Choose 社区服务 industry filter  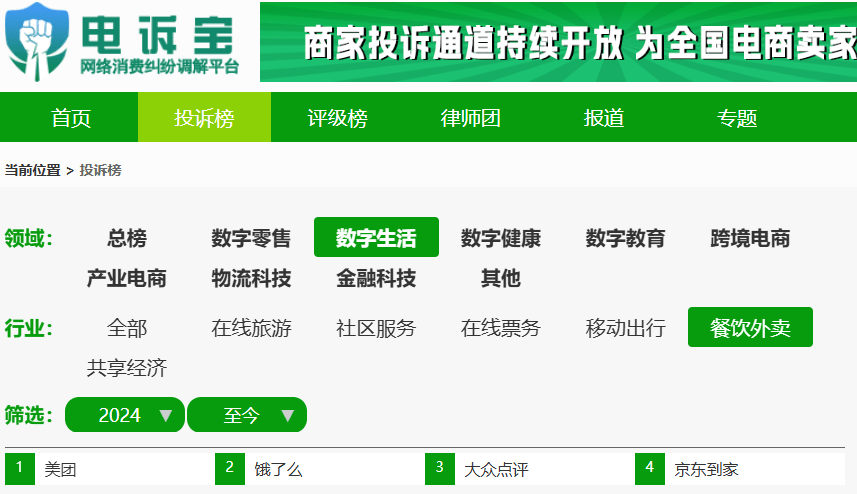376,328
